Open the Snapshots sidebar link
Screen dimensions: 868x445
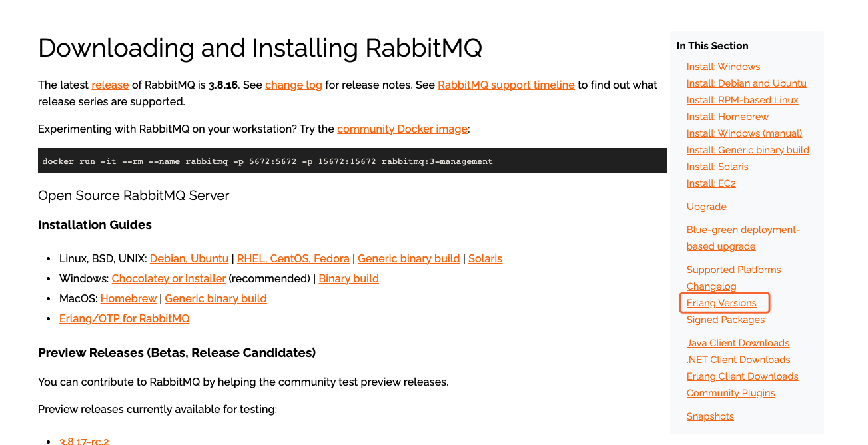[710, 416]
